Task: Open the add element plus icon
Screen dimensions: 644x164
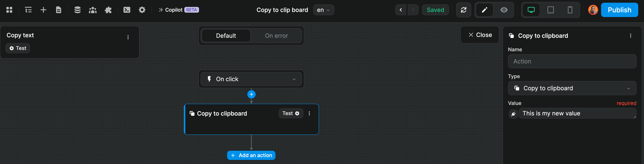Action: [43, 10]
